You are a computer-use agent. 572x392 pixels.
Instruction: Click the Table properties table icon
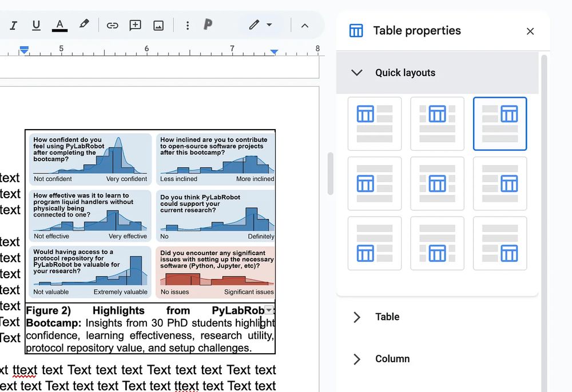[356, 31]
